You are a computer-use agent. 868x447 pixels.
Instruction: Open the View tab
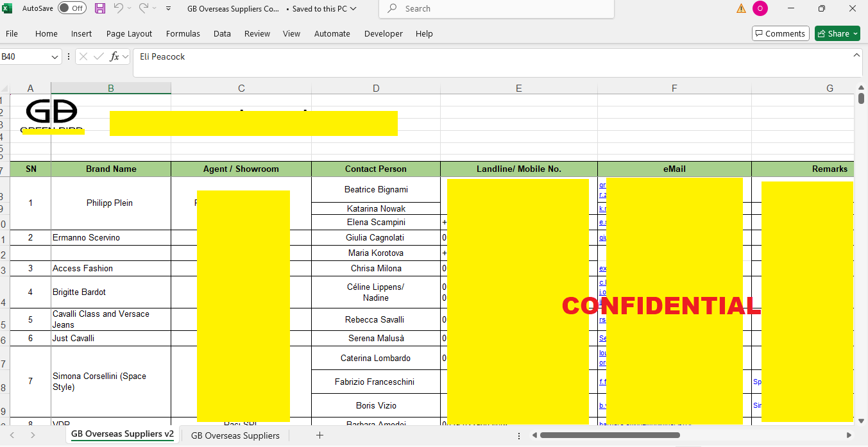[291, 33]
